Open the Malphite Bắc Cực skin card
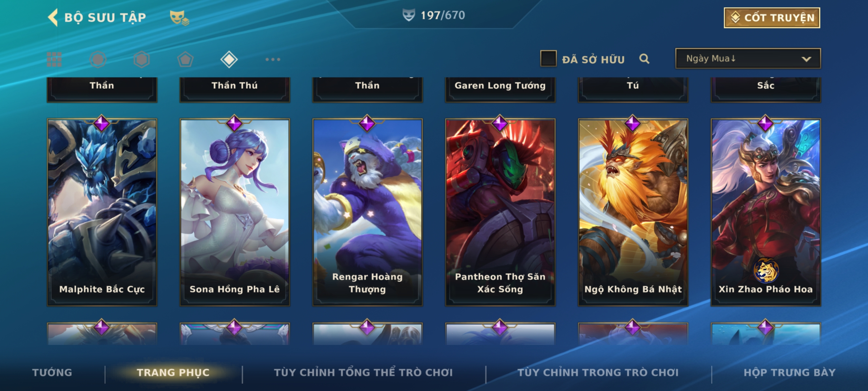The height and width of the screenshot is (391, 868). 102,212
